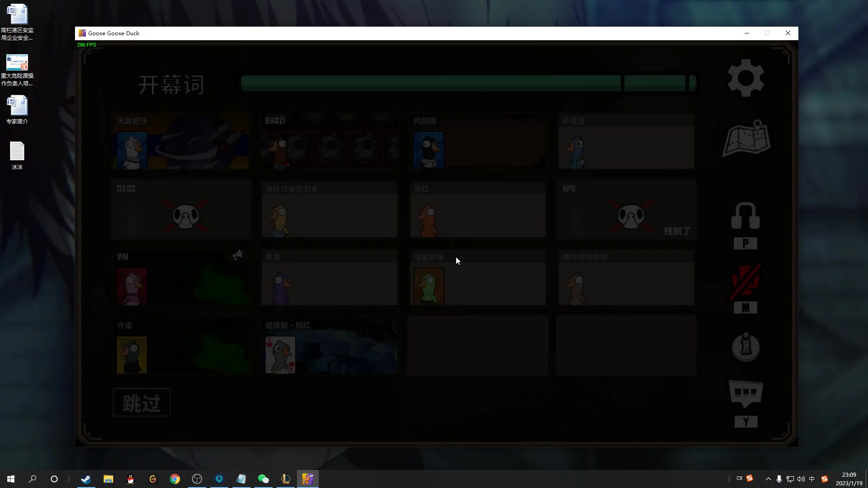Viewport: 868px width, 488px height.
Task: Open the map icon
Action: point(746,139)
